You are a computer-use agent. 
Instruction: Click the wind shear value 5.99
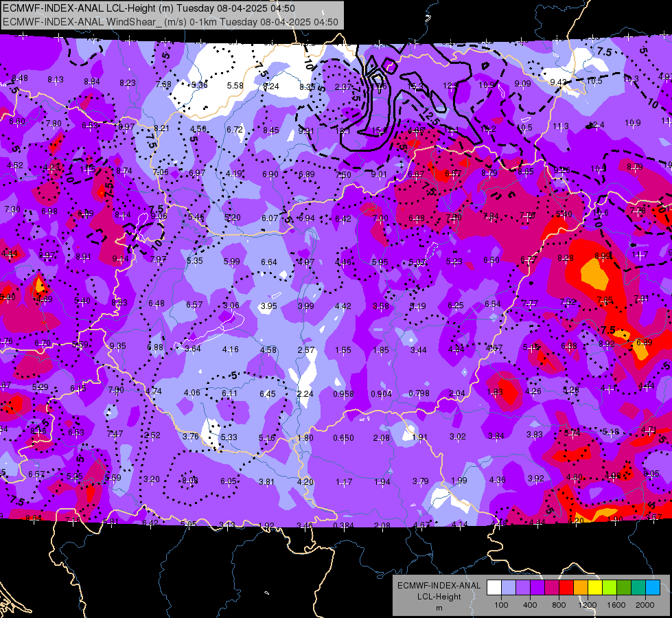231,261
